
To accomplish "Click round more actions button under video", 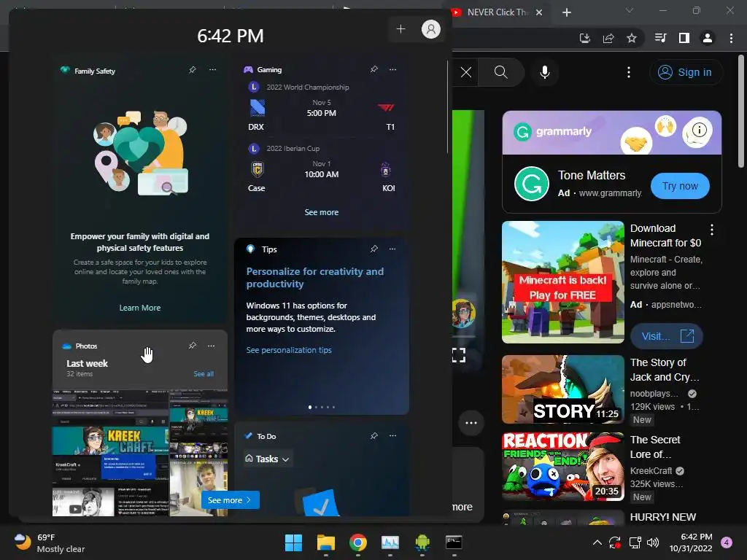I will tap(471, 423).
